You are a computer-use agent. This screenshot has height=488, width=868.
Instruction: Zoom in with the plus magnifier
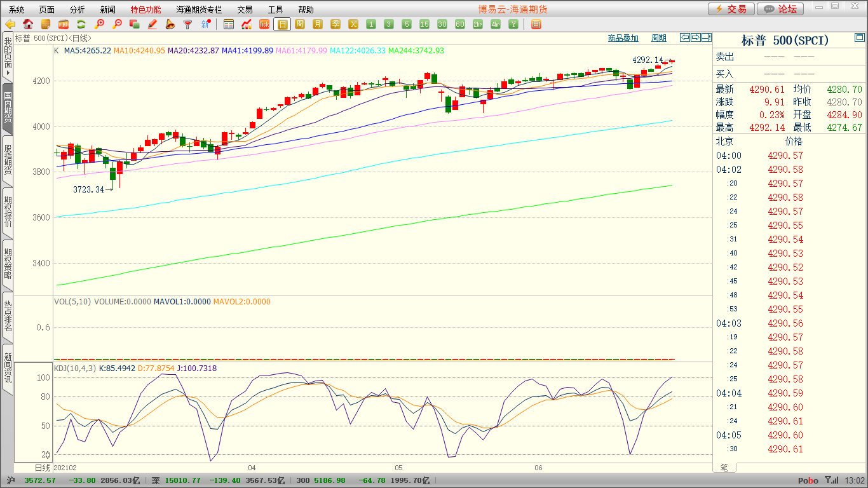99,25
